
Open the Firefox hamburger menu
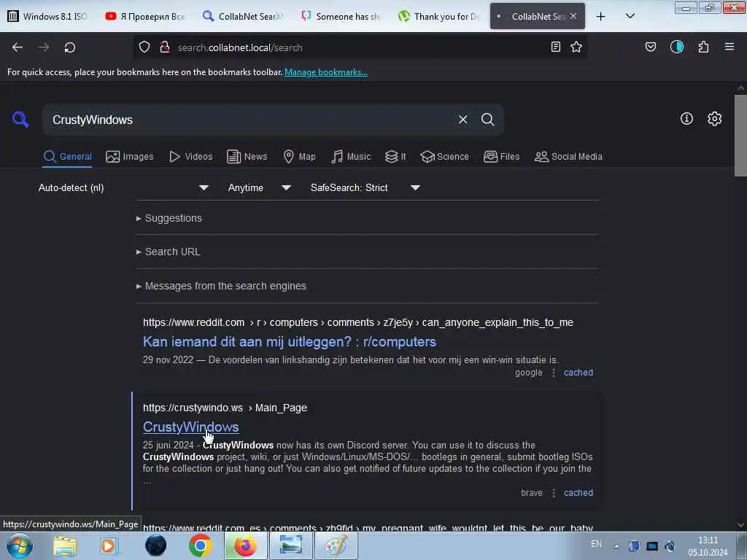(x=729, y=47)
